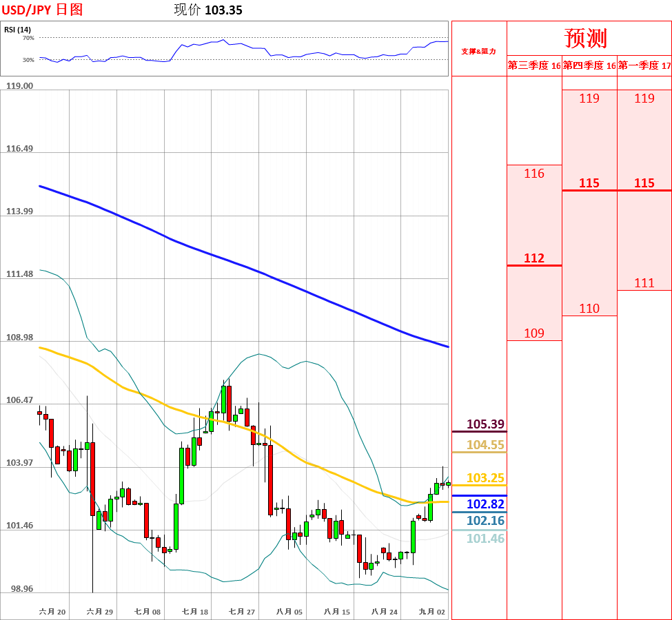Click the 现价 103.35 current price label
The height and width of the screenshot is (620, 672).
click(x=208, y=10)
